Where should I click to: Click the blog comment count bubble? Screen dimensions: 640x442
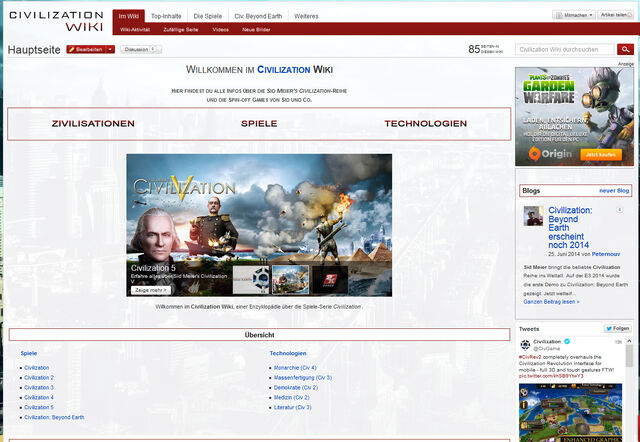tap(619, 210)
